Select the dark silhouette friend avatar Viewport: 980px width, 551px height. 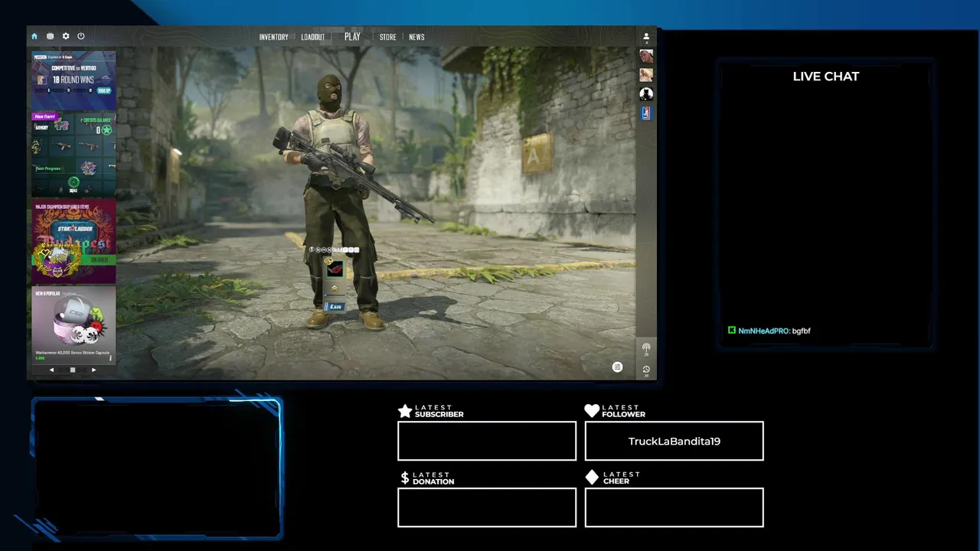pos(646,94)
